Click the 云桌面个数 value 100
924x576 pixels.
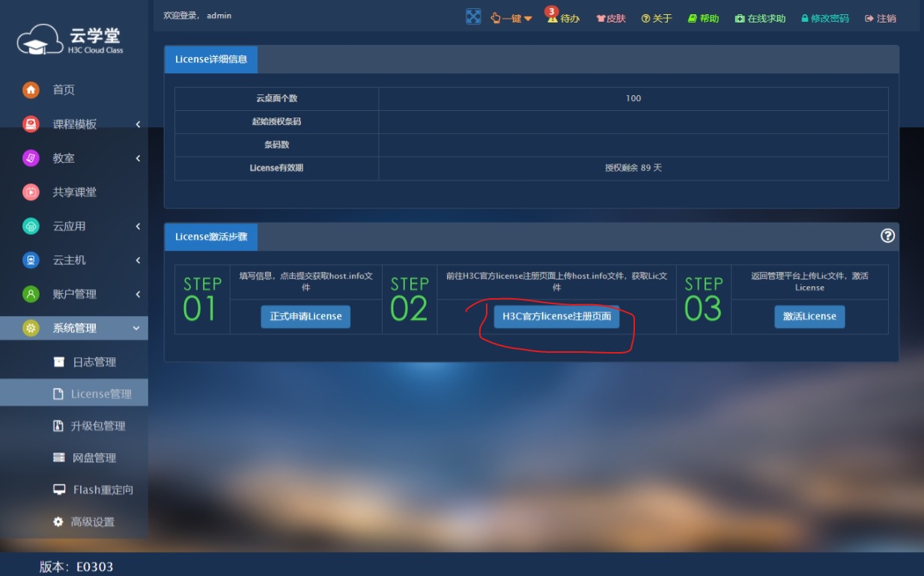coord(633,99)
